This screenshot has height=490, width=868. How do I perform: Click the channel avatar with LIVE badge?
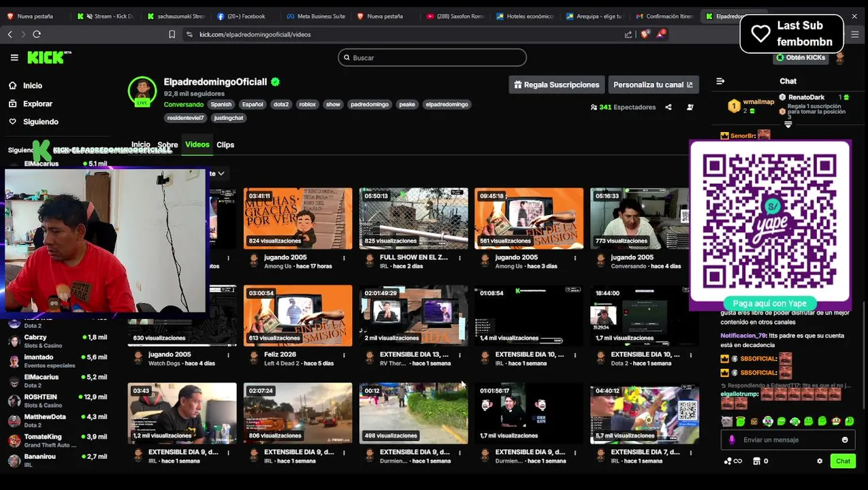(x=142, y=91)
